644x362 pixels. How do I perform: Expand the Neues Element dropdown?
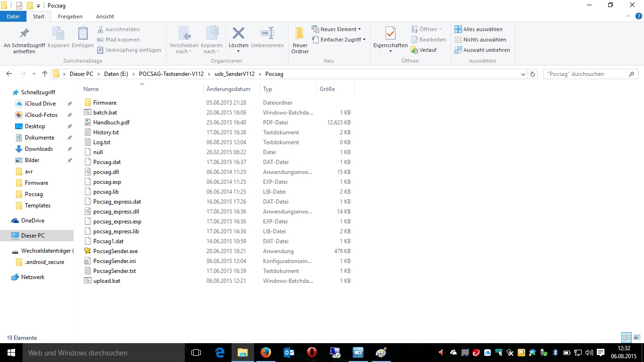337,29
